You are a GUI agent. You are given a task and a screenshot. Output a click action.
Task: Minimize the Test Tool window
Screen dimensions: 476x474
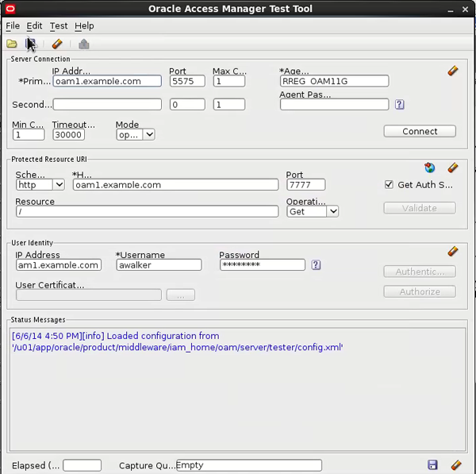(x=451, y=10)
